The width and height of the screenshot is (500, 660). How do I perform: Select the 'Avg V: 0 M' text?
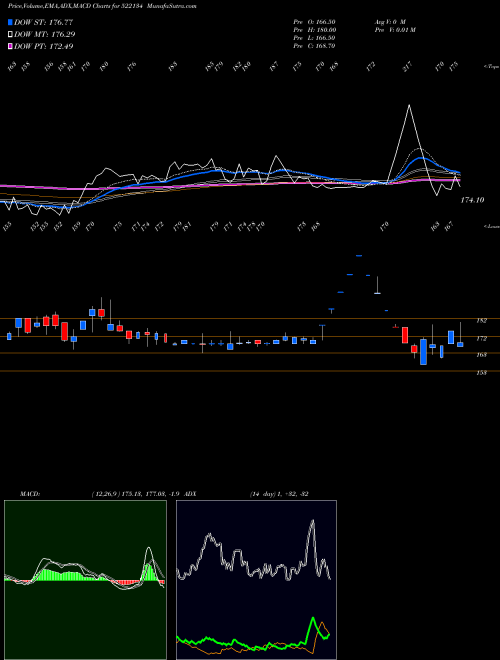pyautogui.click(x=390, y=22)
